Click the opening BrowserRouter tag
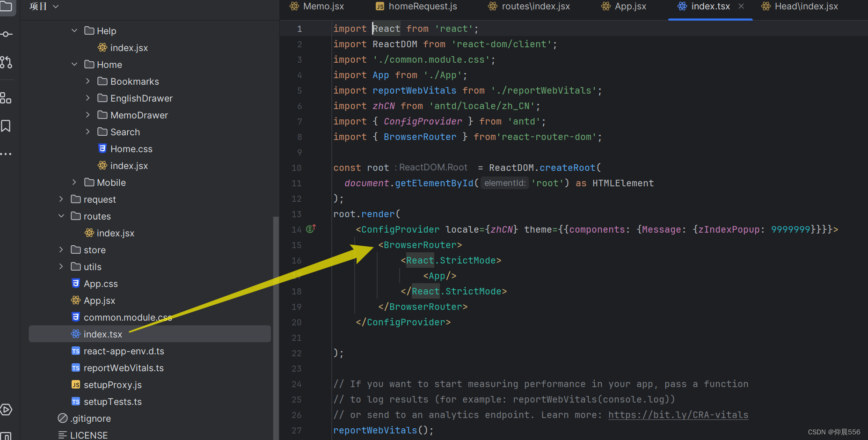The height and width of the screenshot is (440, 868). pyautogui.click(x=420, y=245)
